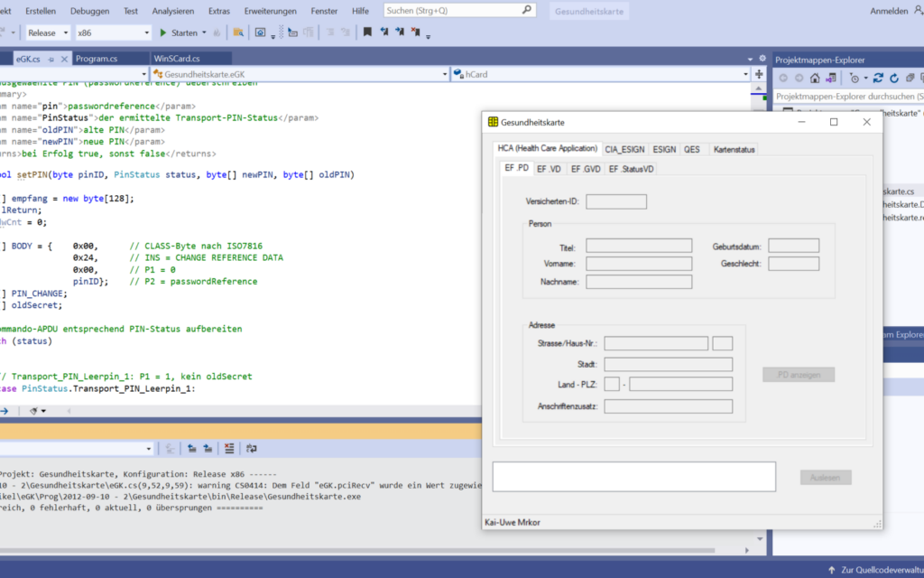Click into the Versicherten-ID field
This screenshot has width=924, height=578.
[616, 201]
